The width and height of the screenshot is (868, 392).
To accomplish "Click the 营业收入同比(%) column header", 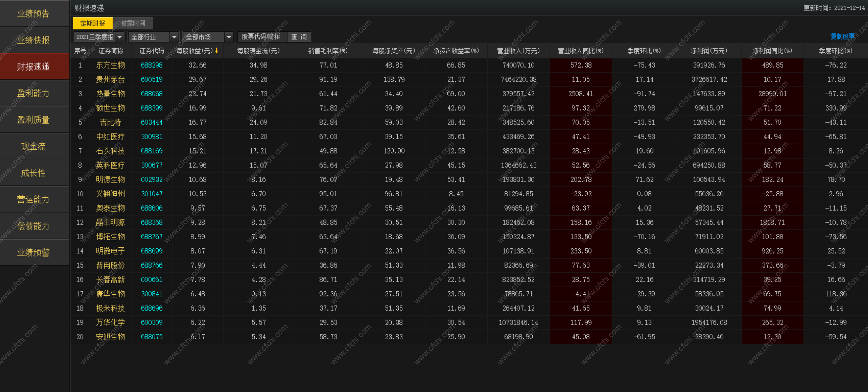I will coord(580,51).
